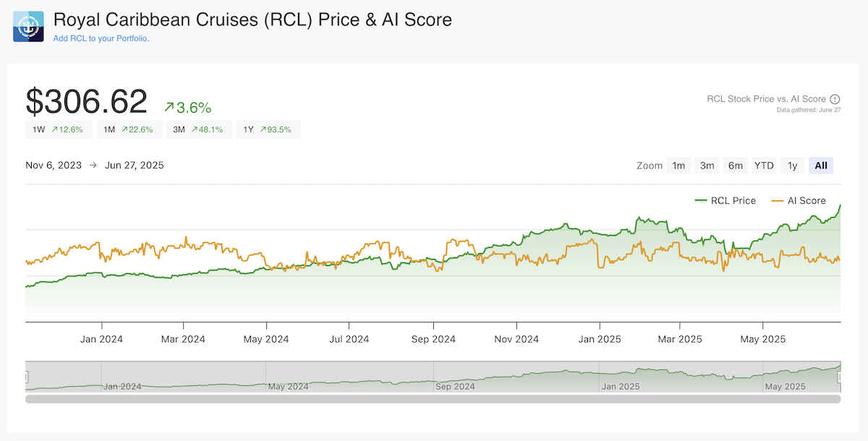Set chart zoom to 1y
868x441 pixels.
[x=793, y=166]
